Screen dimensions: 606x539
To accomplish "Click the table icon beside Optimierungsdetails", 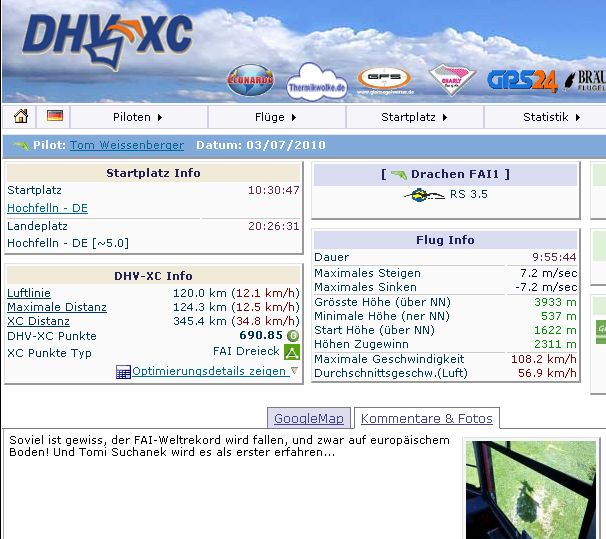I will (123, 372).
